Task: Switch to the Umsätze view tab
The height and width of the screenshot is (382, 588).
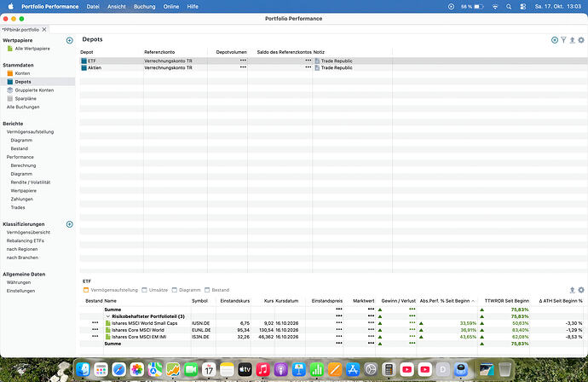Action: (155, 290)
